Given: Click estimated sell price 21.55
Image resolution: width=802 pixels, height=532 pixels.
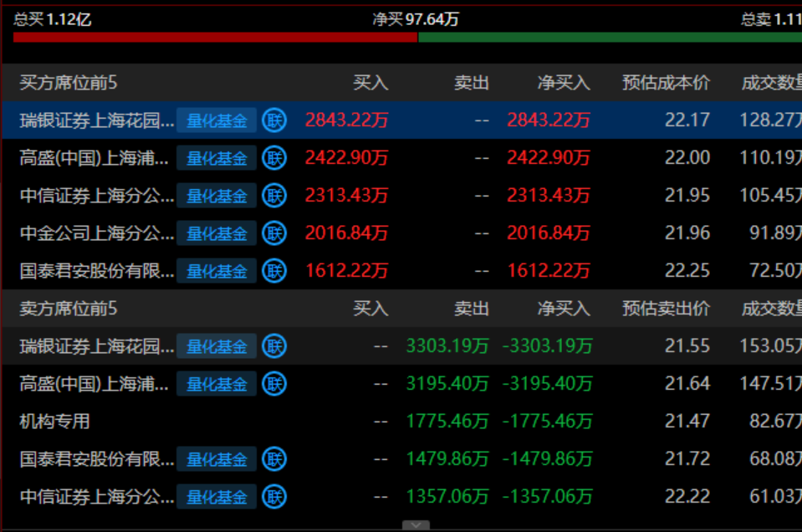Looking at the screenshot, I should pos(687,345).
